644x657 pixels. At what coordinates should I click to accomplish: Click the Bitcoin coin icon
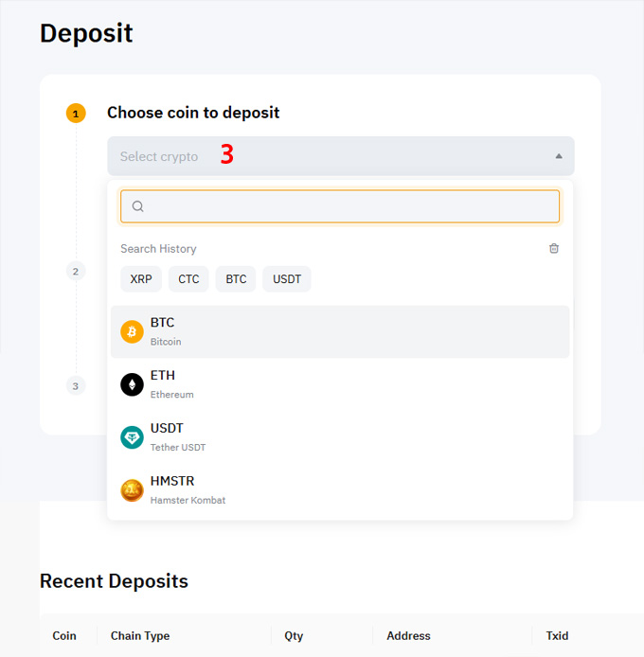[x=132, y=332]
